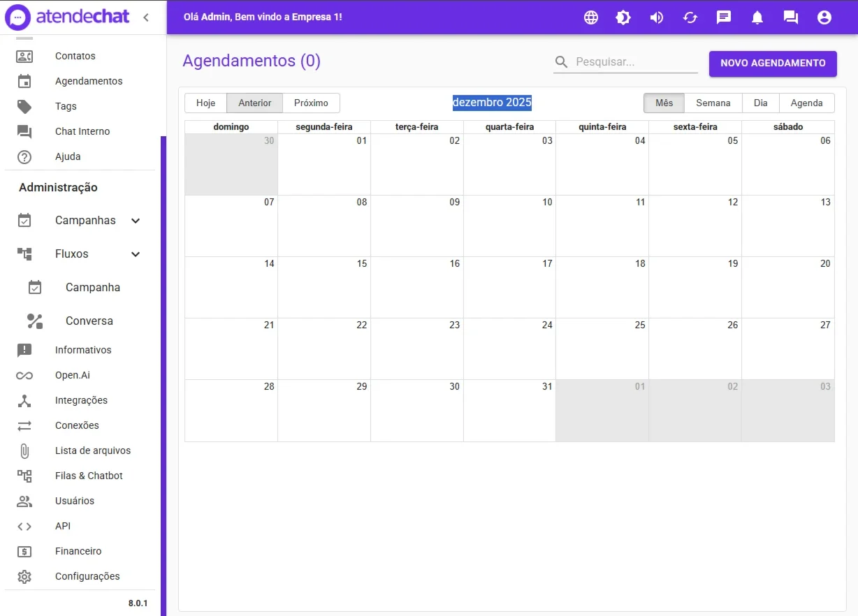This screenshot has width=858, height=616.
Task: Open the notifications bell icon
Action: (x=757, y=17)
